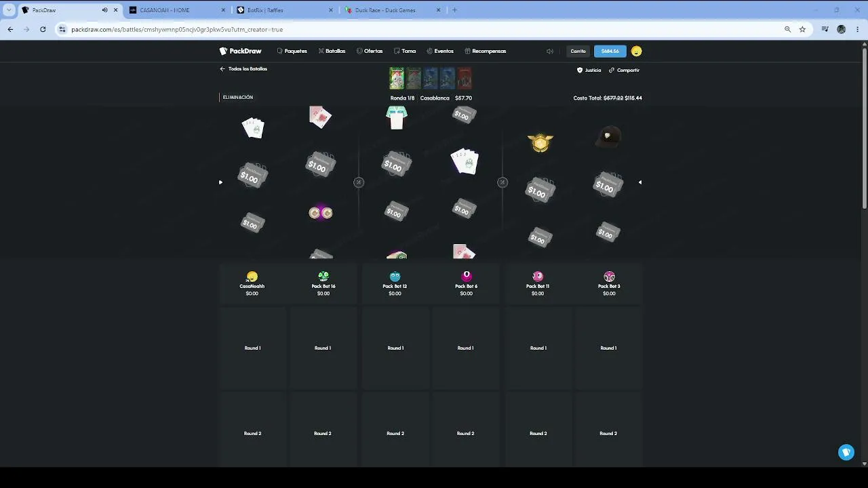Image resolution: width=868 pixels, height=488 pixels.
Task: Close the Botflix | Raffles tab
Action: click(x=331, y=10)
